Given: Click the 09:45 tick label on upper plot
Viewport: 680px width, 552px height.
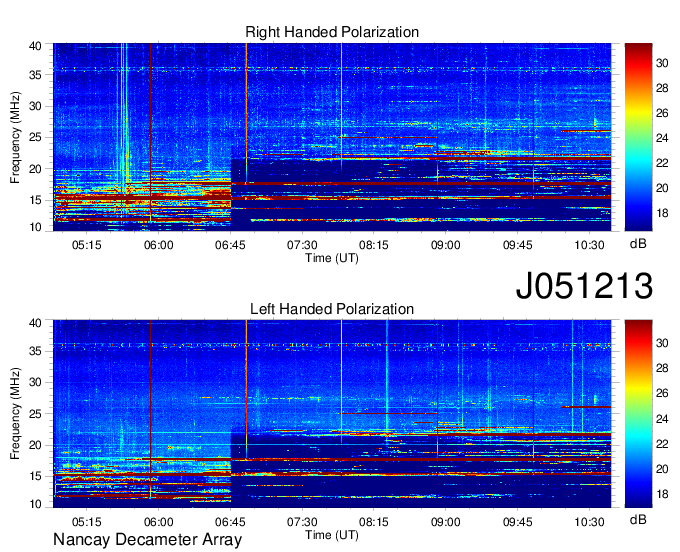Looking at the screenshot, I should tap(517, 245).
